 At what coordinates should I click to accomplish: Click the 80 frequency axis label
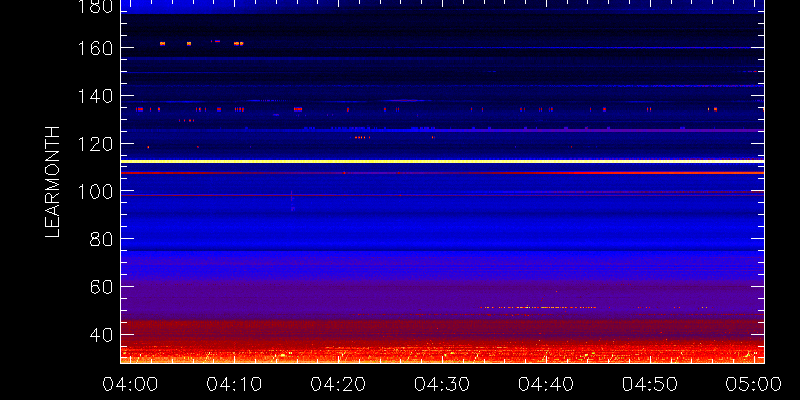point(102,239)
